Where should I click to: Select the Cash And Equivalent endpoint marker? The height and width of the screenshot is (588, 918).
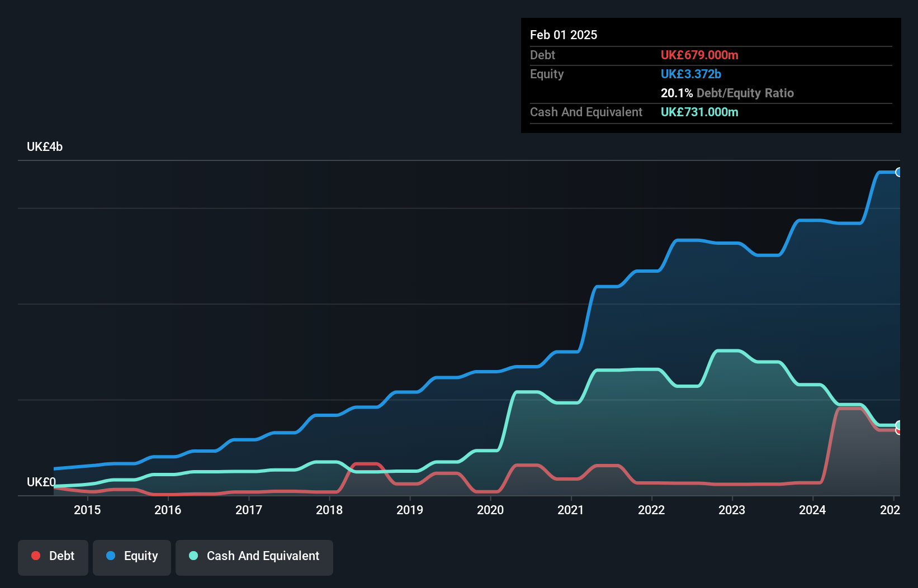(898, 425)
